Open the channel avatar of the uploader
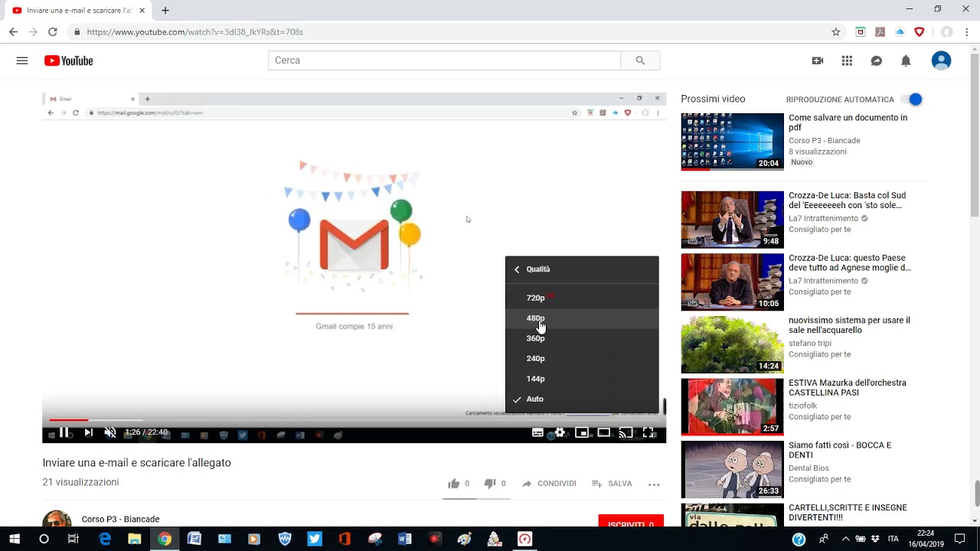The width and height of the screenshot is (980, 551). coord(57,519)
